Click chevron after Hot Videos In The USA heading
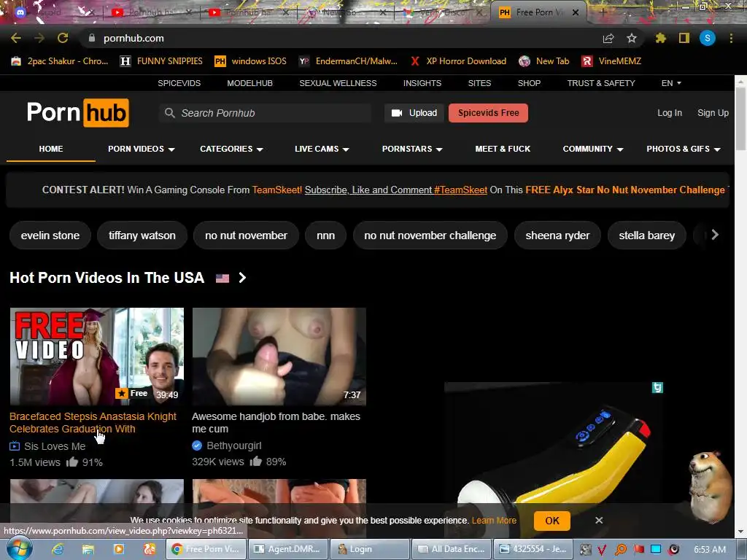Screen dimensions: 747x560 pos(242,278)
